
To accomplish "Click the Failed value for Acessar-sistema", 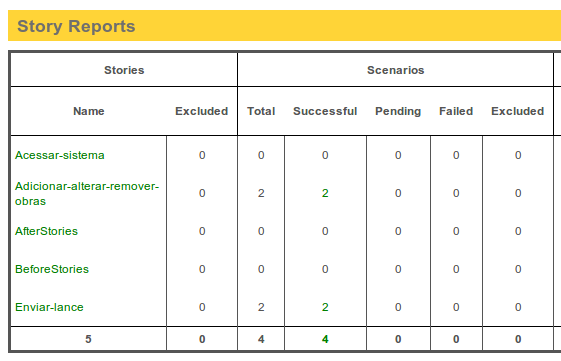I will [456, 155].
